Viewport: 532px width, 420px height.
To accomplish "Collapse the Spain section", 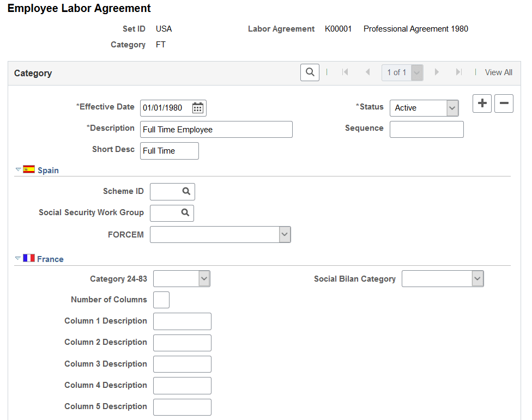I will coord(18,169).
